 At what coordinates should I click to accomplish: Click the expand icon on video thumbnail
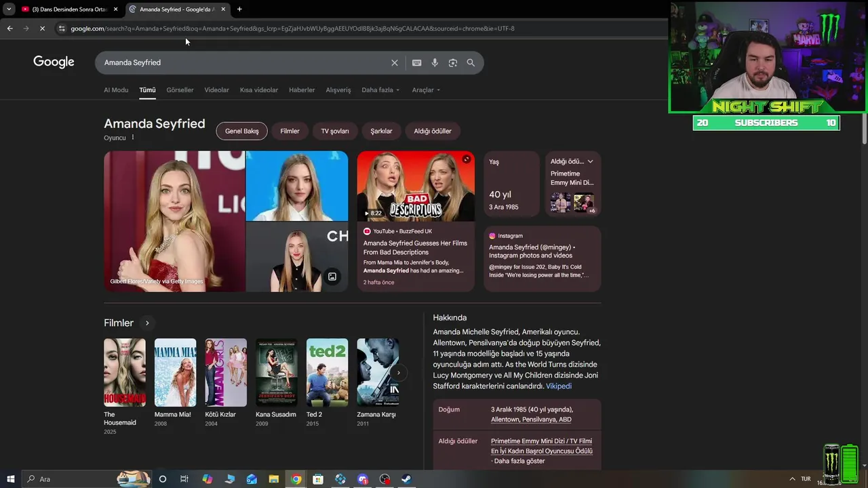point(466,159)
